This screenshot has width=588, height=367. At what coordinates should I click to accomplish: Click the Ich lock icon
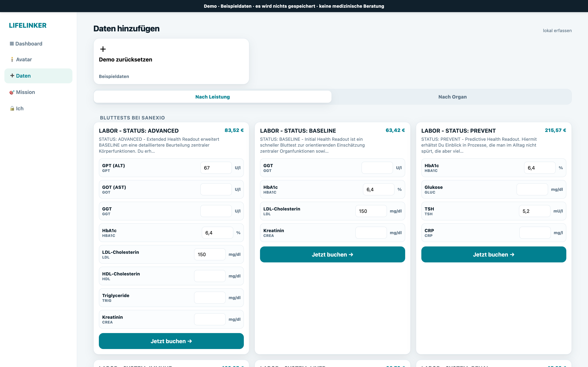point(12,108)
